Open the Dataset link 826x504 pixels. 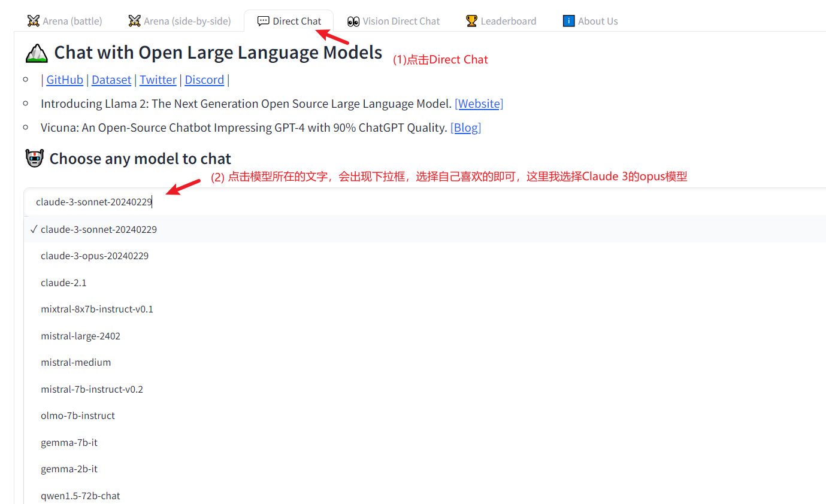tap(111, 80)
